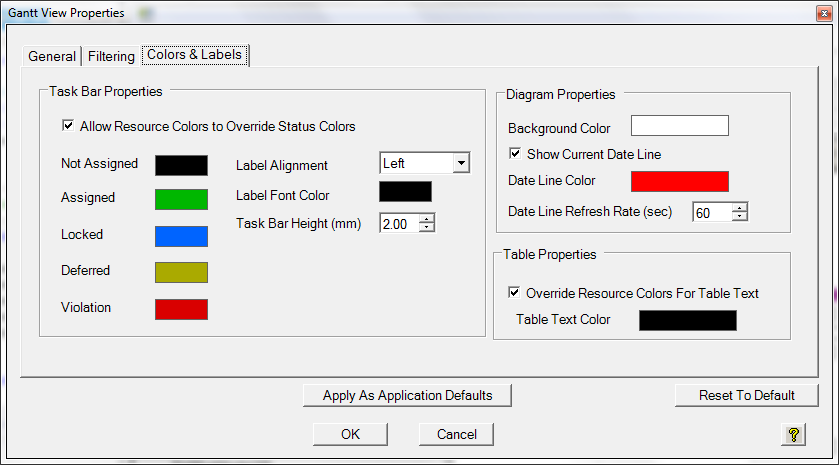This screenshot has height=466, width=839.
Task: Switch to the General tab
Action: pos(51,56)
